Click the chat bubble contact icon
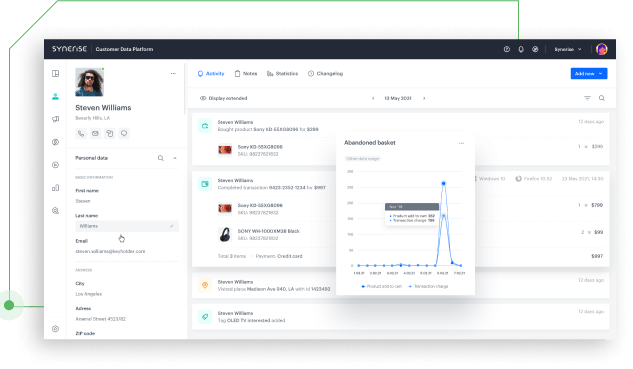This screenshot has width=633, height=369. [x=124, y=133]
